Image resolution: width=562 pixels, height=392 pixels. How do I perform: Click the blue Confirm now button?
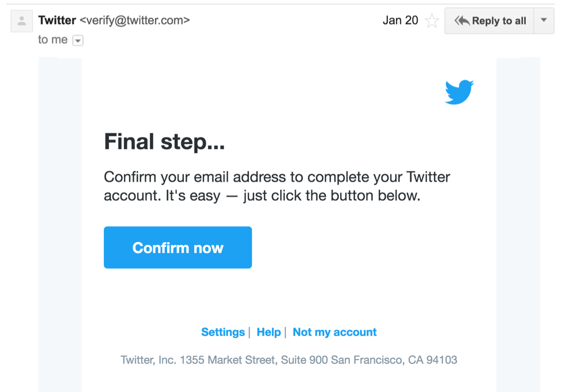[x=178, y=247]
